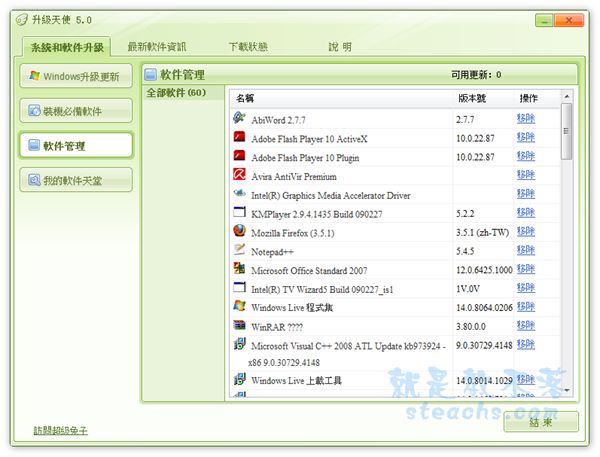This screenshot has width=600, height=457.
Task: Click the scroll-down arrow of software list
Action: (x=567, y=390)
